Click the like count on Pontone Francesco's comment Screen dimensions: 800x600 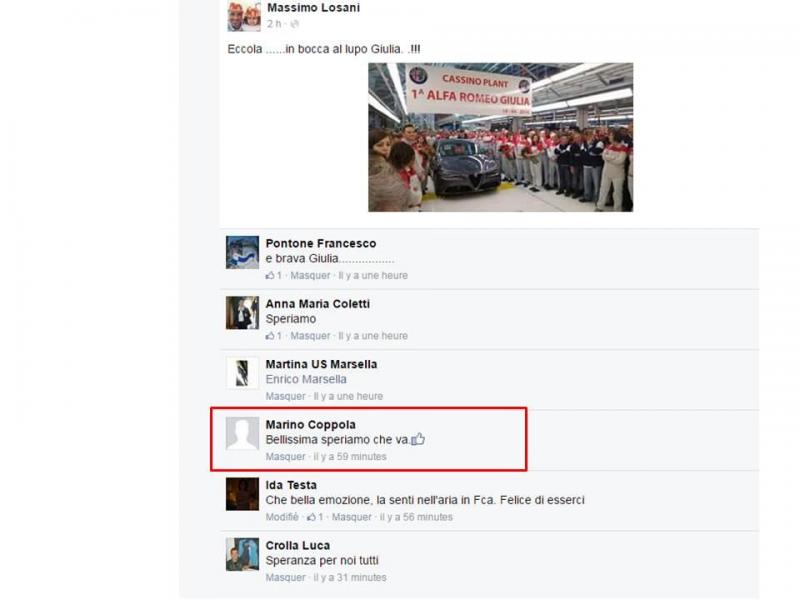click(273, 276)
